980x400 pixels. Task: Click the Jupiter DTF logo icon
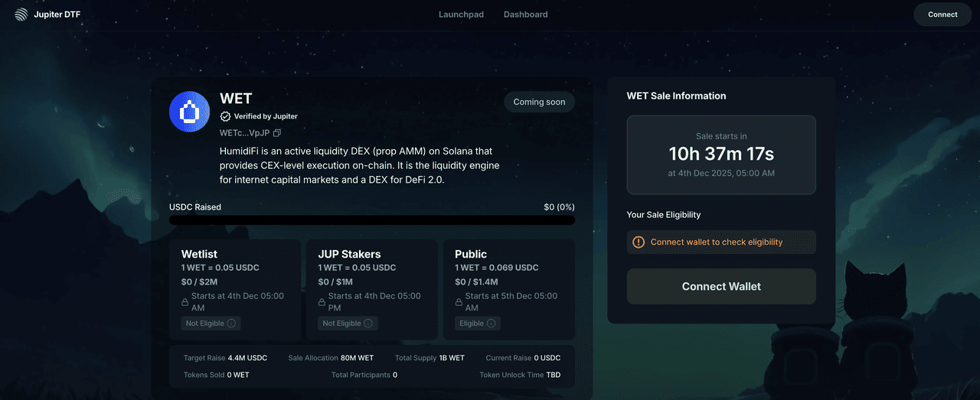[21, 15]
